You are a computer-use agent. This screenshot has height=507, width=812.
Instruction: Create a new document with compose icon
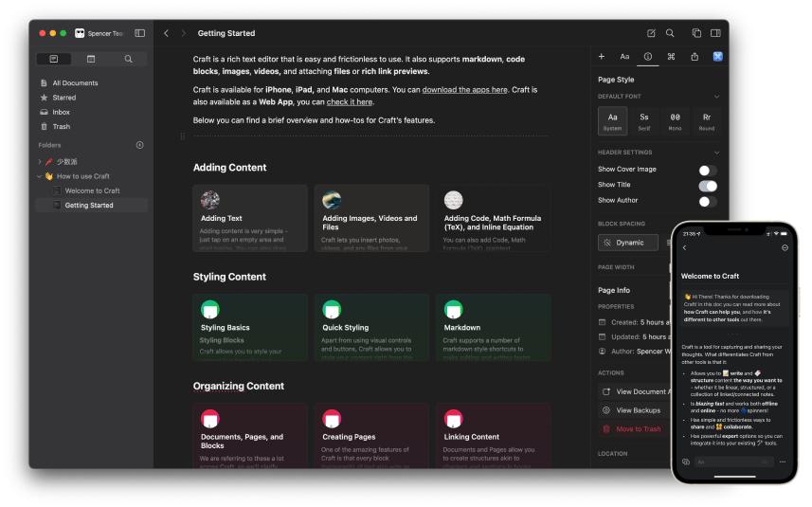651,33
